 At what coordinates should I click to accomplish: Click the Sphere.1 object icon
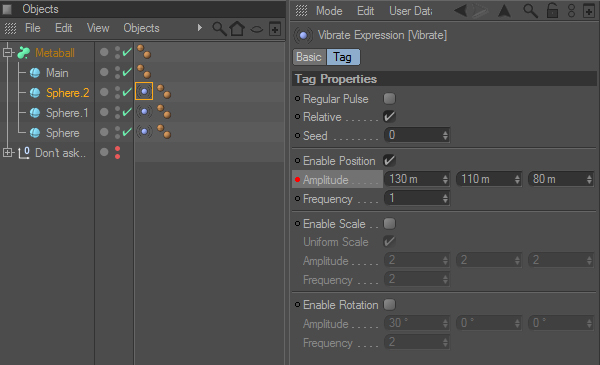pos(35,112)
